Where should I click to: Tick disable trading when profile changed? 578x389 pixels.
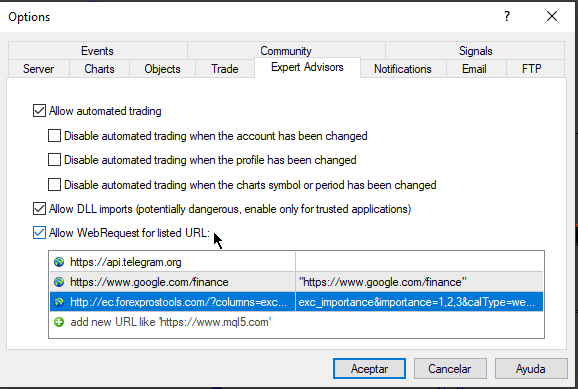pyautogui.click(x=55, y=160)
